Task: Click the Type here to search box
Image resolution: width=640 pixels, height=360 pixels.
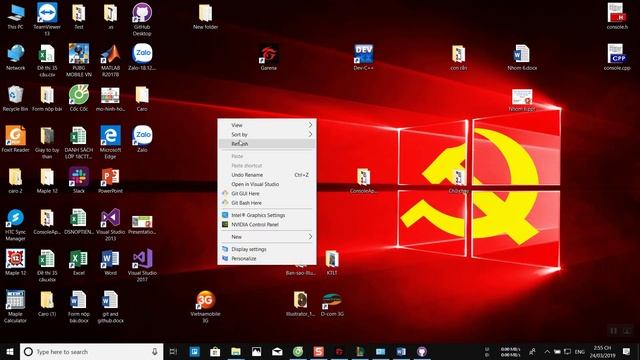Action: pyautogui.click(x=91, y=351)
